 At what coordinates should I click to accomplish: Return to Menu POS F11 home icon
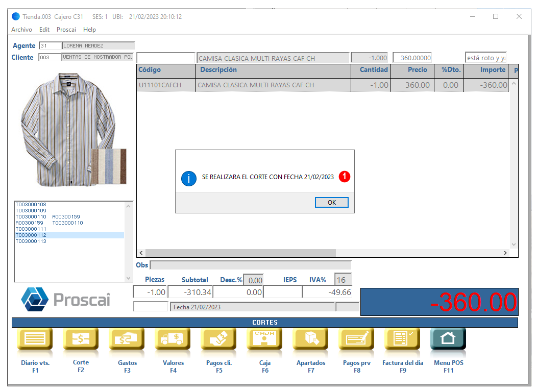point(448,339)
